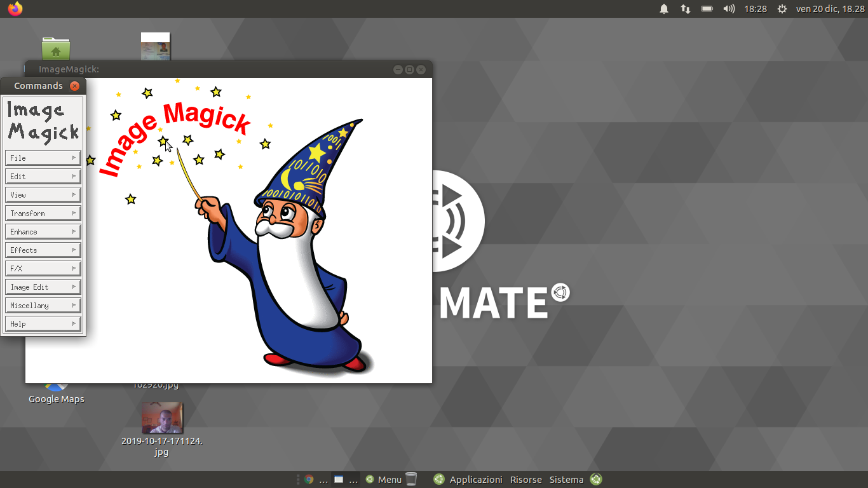This screenshot has height=488, width=868.
Task: Open the network connection indicator
Action: [x=686, y=9]
